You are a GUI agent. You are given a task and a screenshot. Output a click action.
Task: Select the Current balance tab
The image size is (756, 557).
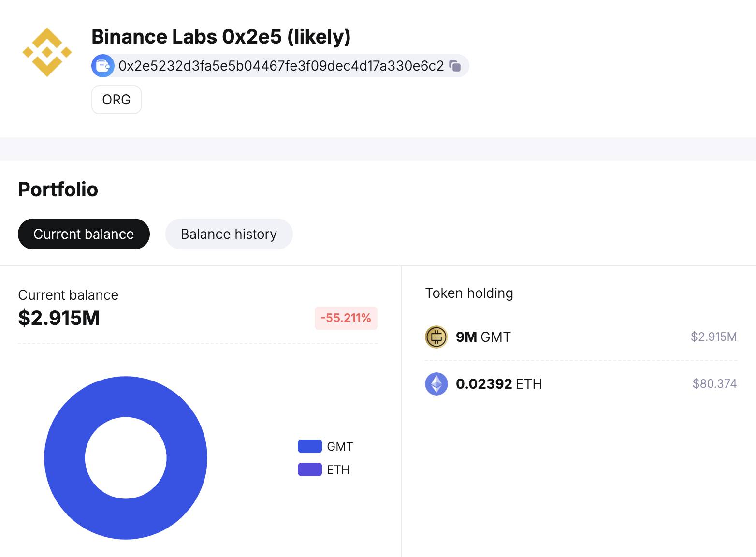[84, 234]
